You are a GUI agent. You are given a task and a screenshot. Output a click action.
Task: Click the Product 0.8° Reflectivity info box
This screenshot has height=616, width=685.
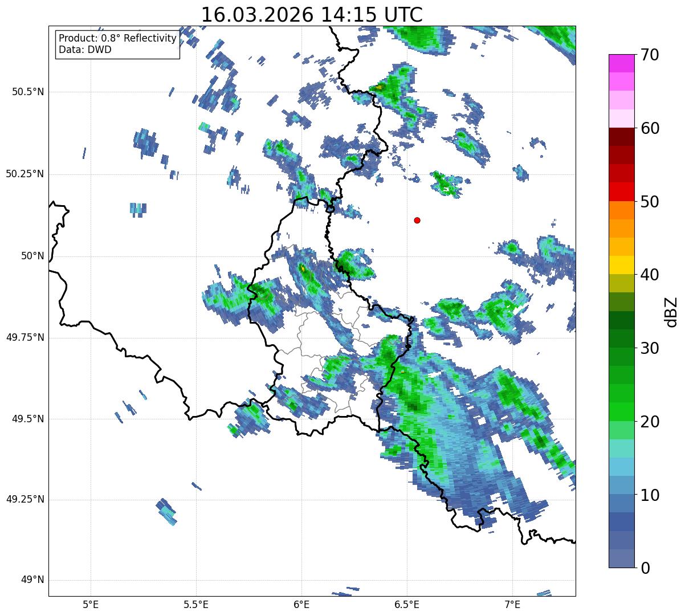(117, 44)
